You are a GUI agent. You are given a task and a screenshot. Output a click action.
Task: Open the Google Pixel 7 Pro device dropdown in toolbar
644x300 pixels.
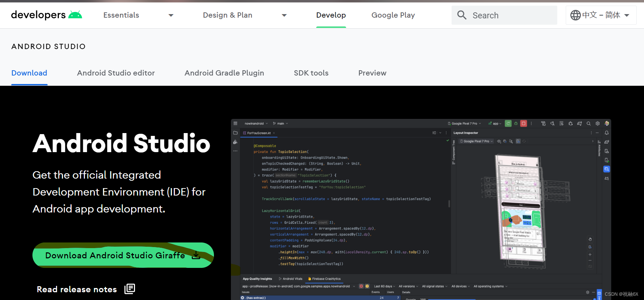(x=464, y=124)
